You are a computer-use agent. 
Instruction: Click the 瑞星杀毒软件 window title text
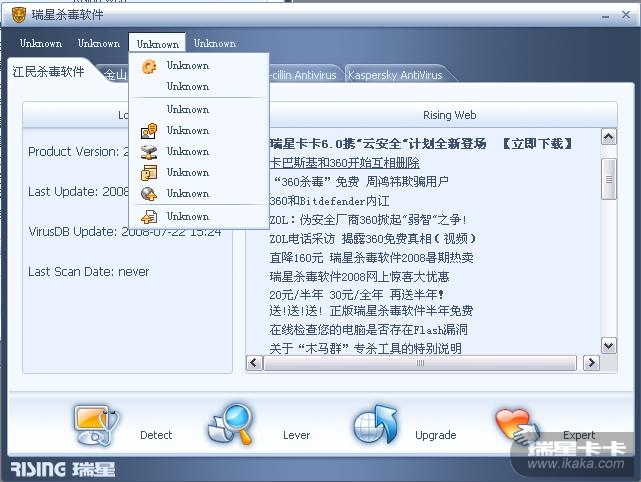[x=67, y=15]
